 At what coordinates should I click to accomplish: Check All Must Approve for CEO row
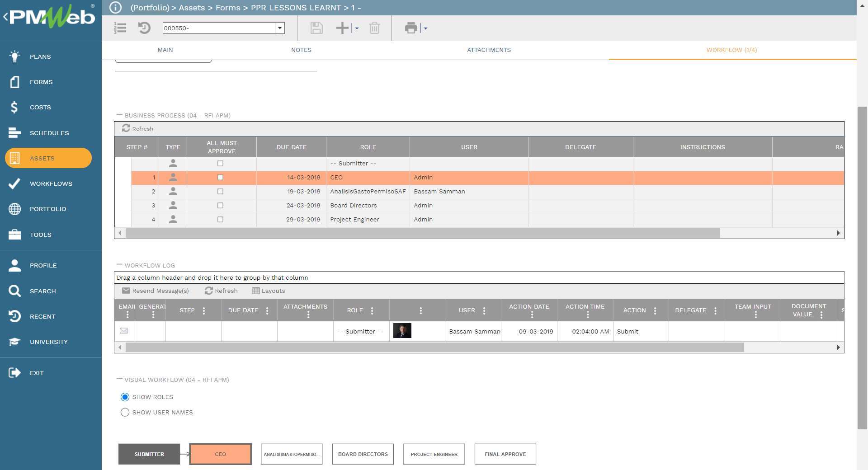[x=221, y=178]
